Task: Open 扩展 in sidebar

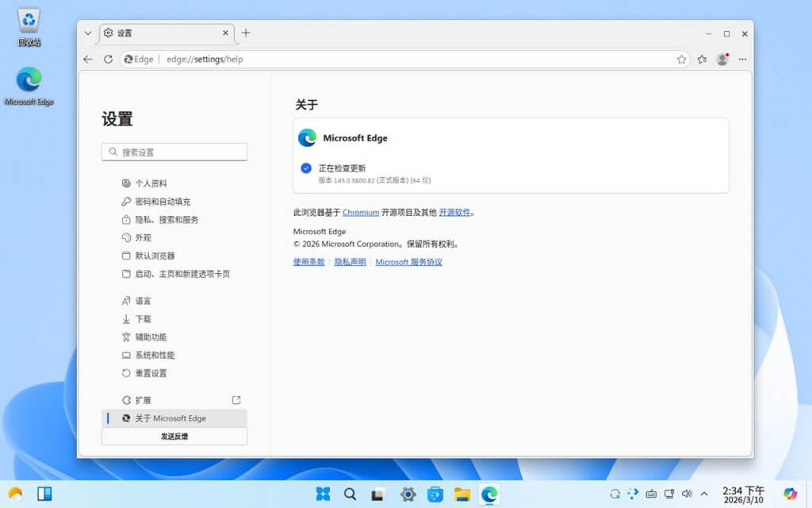Action: [174, 400]
